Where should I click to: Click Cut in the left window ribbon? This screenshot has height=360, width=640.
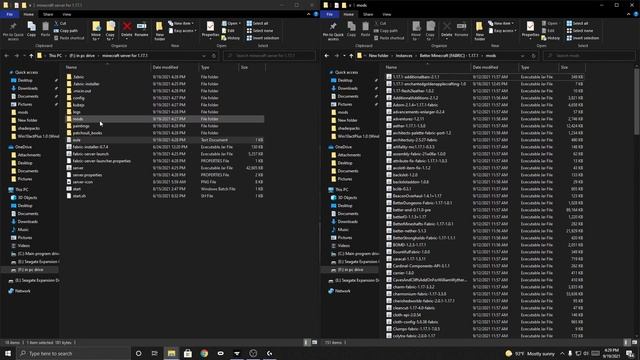click(60, 23)
